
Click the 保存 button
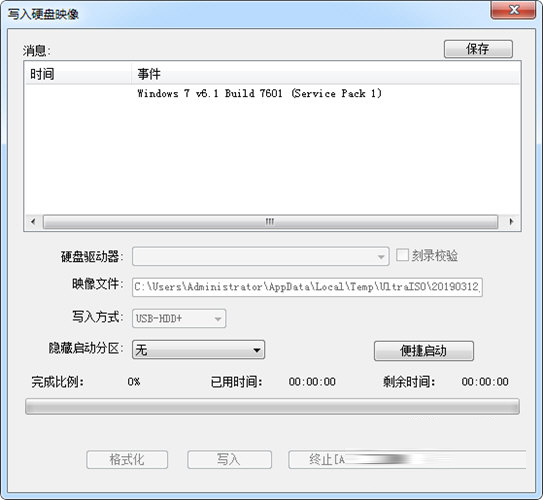click(x=478, y=49)
